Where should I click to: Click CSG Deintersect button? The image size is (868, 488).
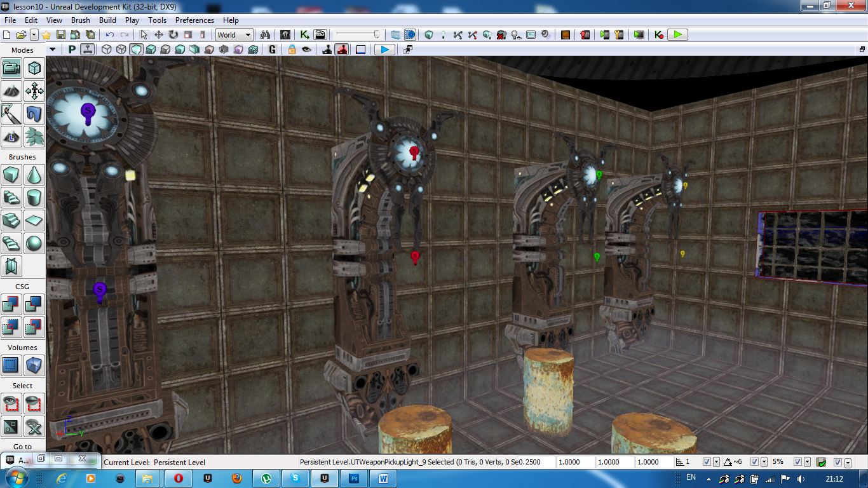tap(34, 327)
